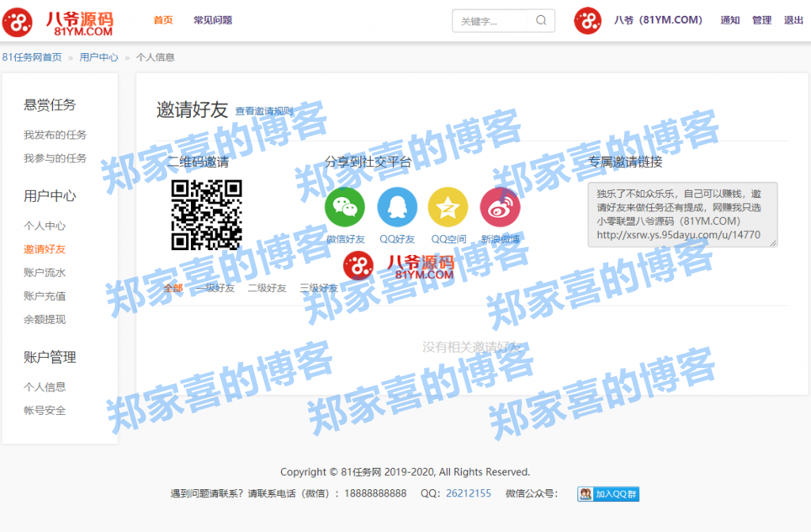Open 账户流水 in sidebar
Image resolution: width=811 pixels, height=532 pixels.
tap(44, 272)
